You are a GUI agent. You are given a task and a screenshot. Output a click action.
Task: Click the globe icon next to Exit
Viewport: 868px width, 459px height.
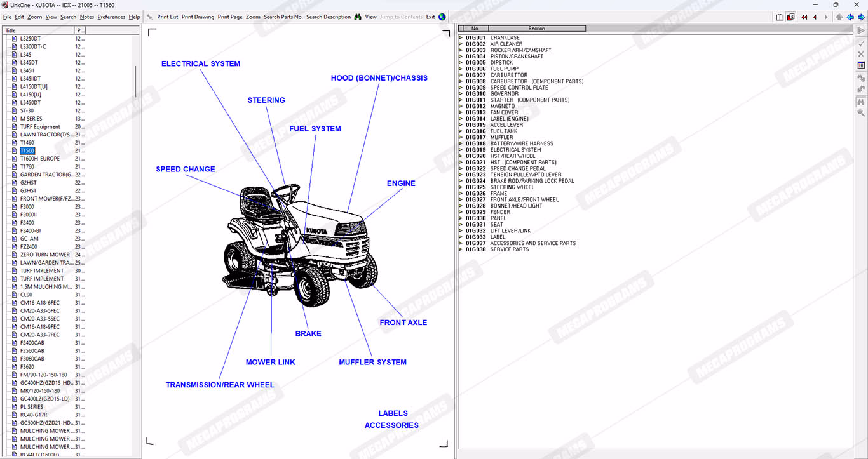point(442,17)
